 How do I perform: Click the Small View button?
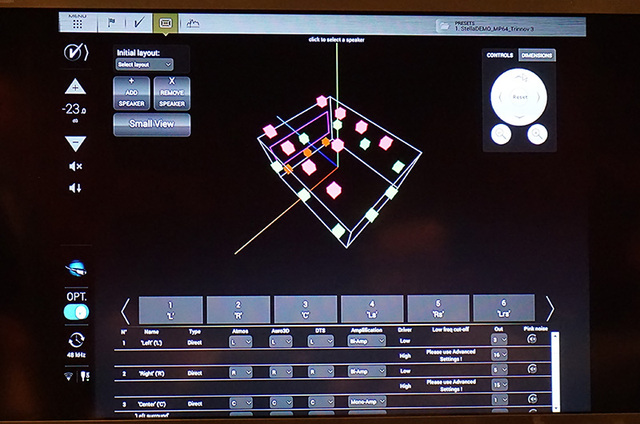coord(152,124)
